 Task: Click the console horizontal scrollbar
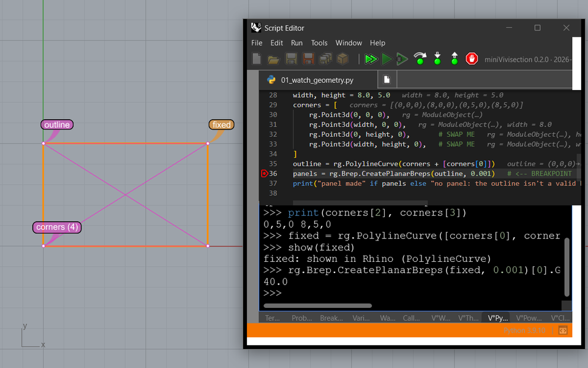coord(318,305)
